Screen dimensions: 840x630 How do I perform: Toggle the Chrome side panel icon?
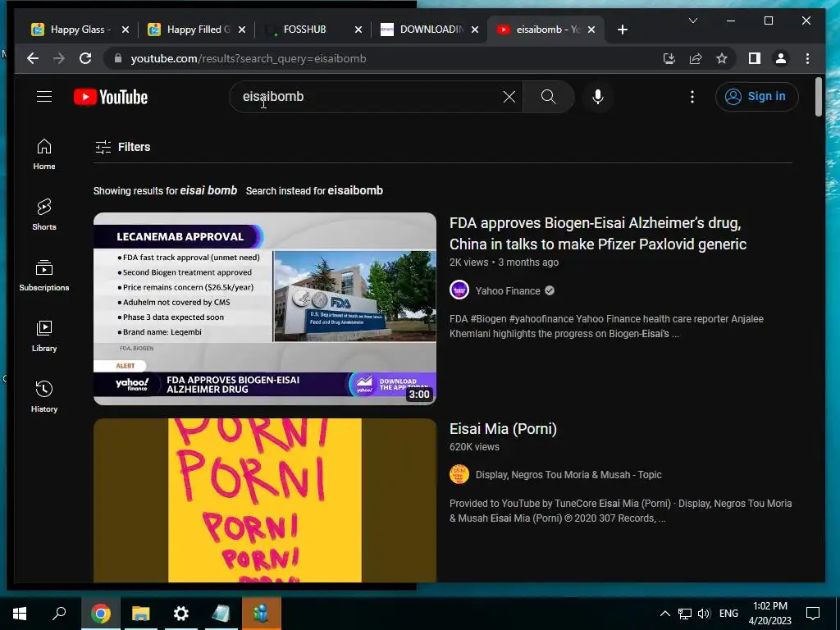click(755, 58)
